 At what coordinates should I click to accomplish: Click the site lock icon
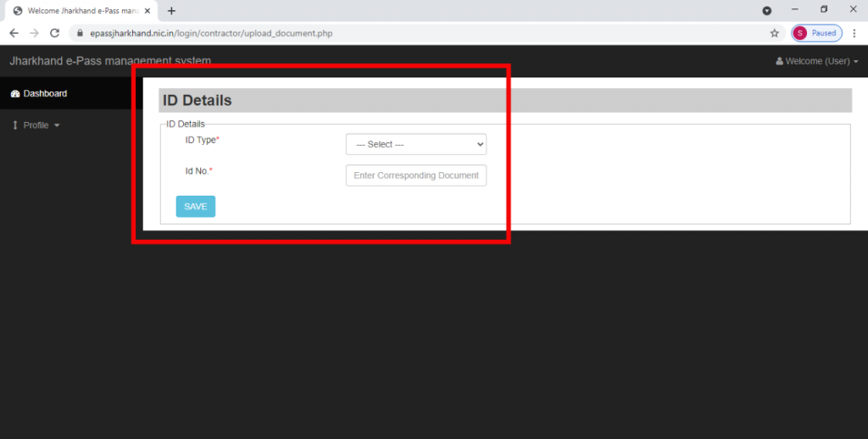coord(80,33)
